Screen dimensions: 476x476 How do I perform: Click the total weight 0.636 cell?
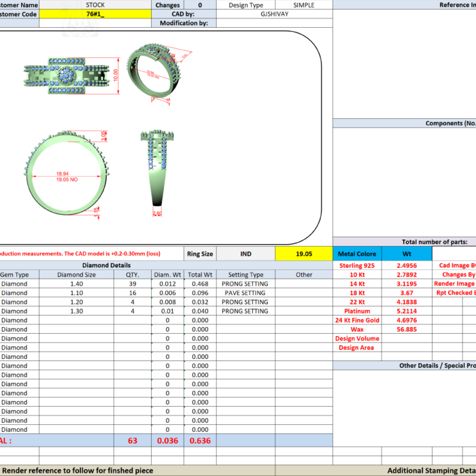coord(200,441)
